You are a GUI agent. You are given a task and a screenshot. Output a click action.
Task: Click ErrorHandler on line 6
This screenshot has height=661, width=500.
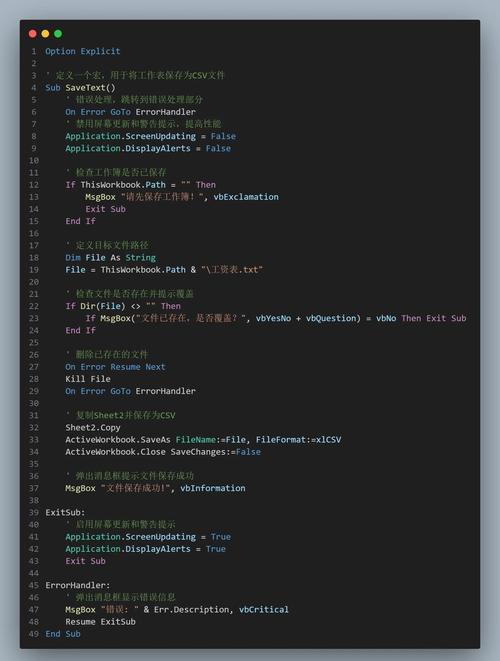click(x=166, y=112)
